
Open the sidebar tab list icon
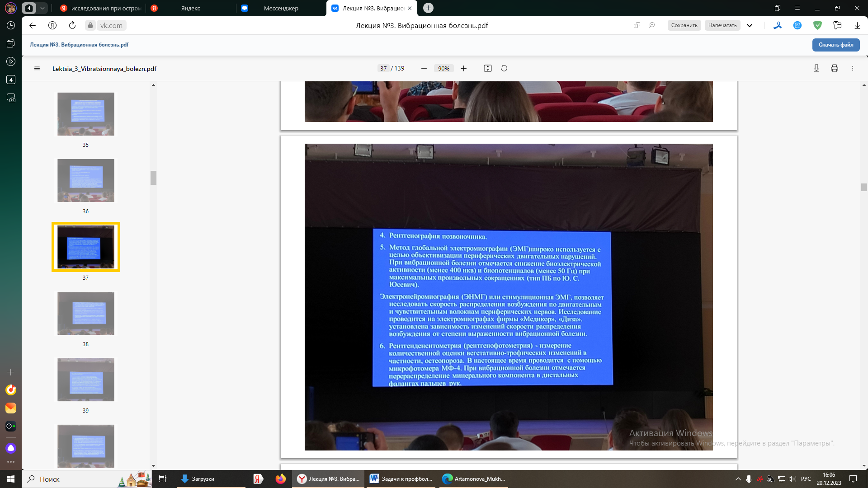click(x=11, y=44)
